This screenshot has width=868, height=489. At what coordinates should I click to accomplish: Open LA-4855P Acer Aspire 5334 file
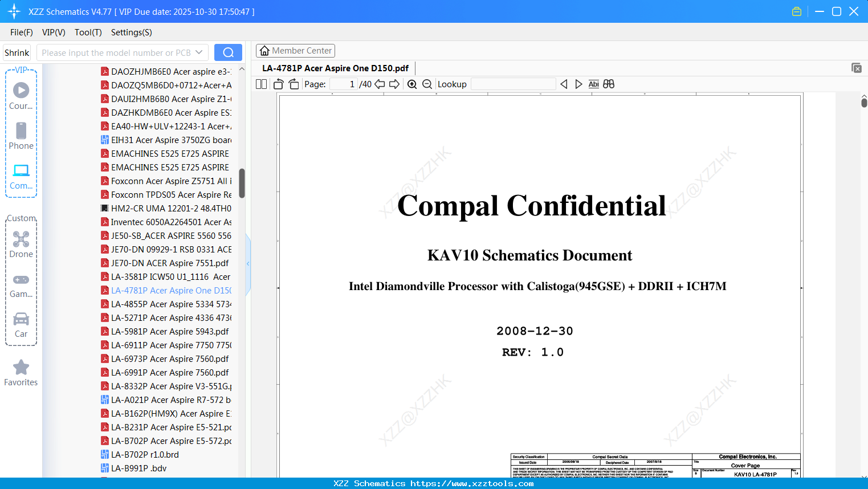[x=166, y=304]
